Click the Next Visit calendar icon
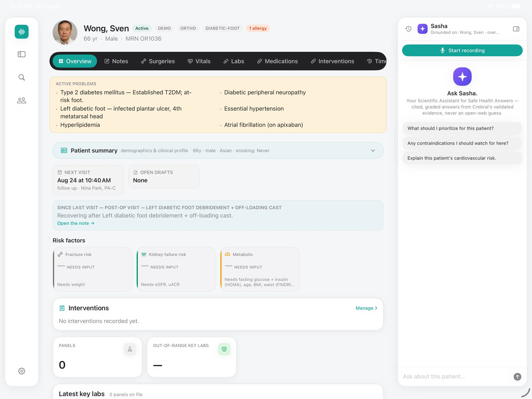 pos(60,172)
